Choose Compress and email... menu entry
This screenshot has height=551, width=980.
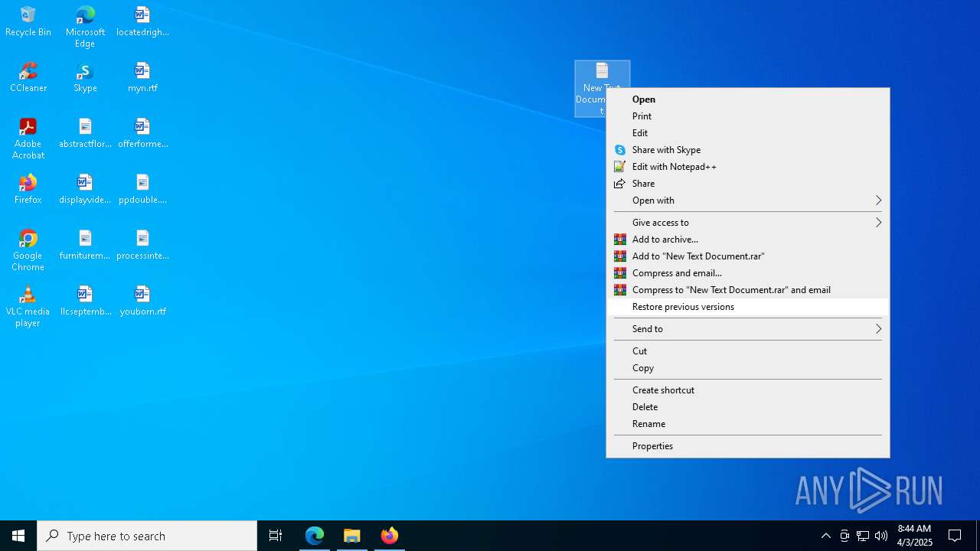[x=748, y=273]
